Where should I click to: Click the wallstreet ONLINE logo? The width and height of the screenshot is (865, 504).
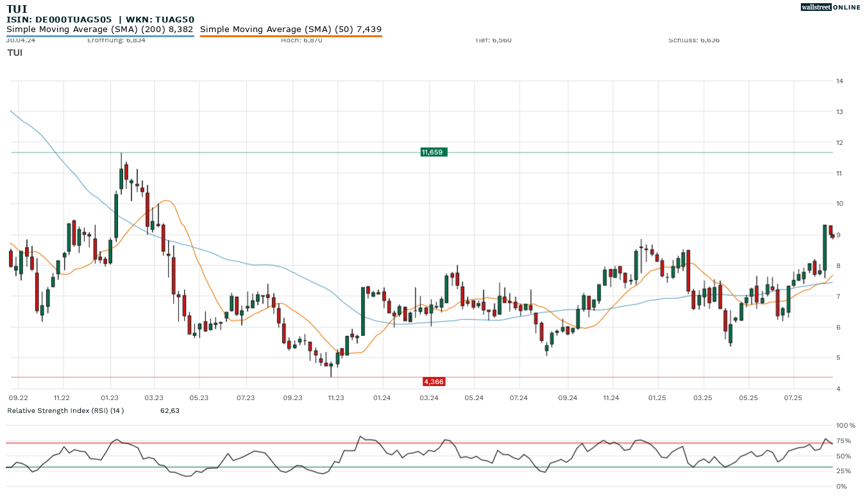coord(830,7)
